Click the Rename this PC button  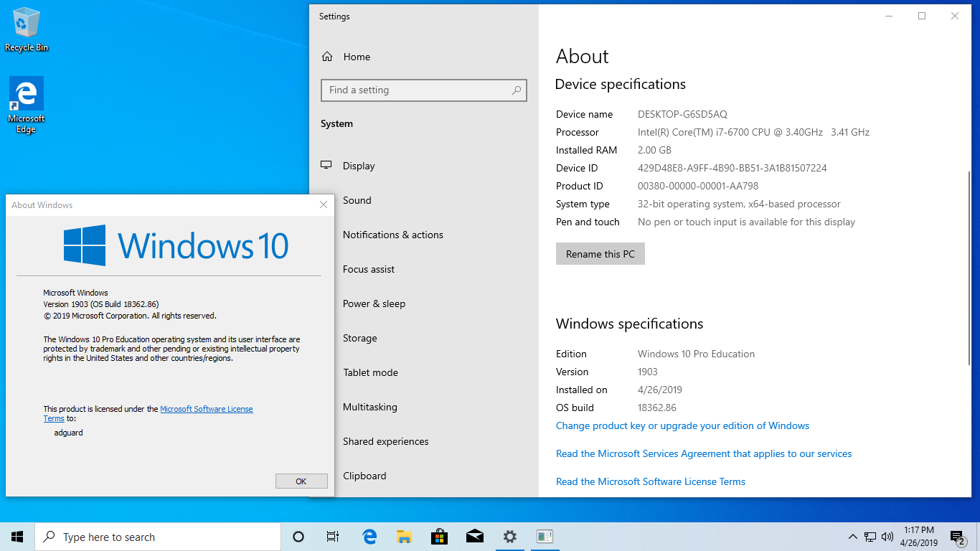[600, 254]
